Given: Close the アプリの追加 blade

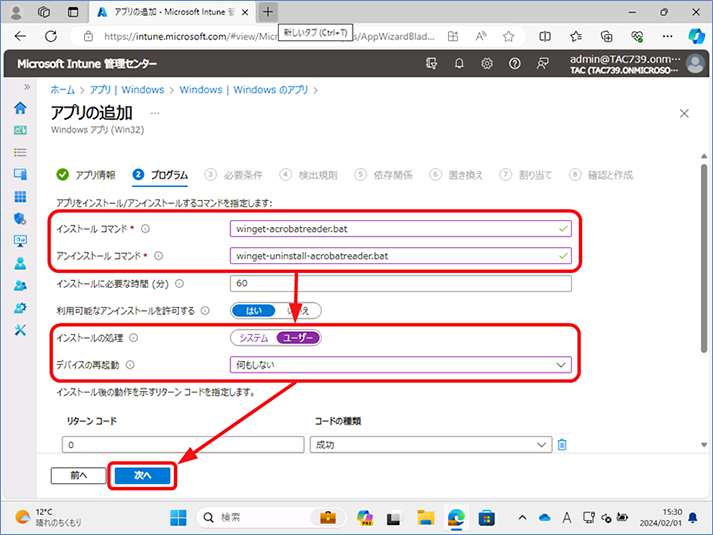Looking at the screenshot, I should (684, 113).
